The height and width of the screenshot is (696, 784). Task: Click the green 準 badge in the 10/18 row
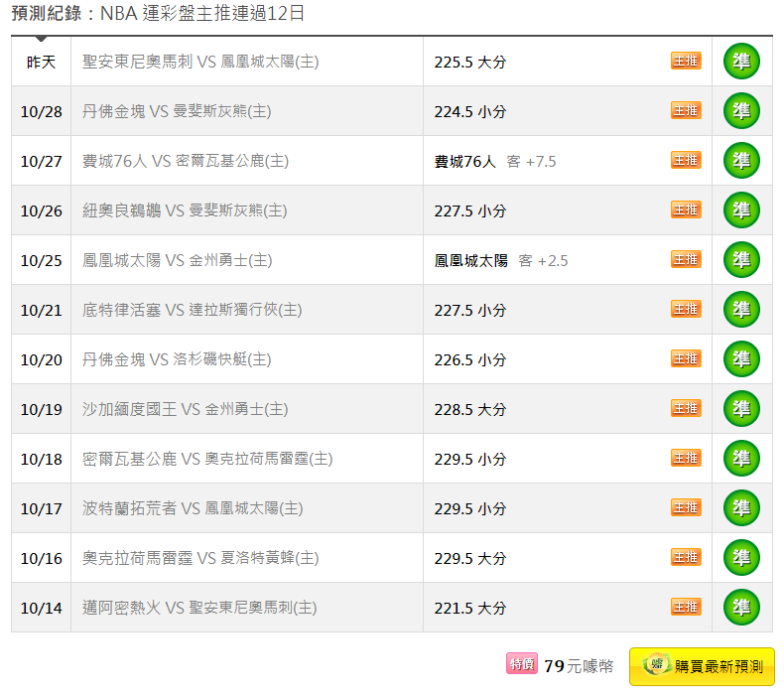tap(741, 458)
